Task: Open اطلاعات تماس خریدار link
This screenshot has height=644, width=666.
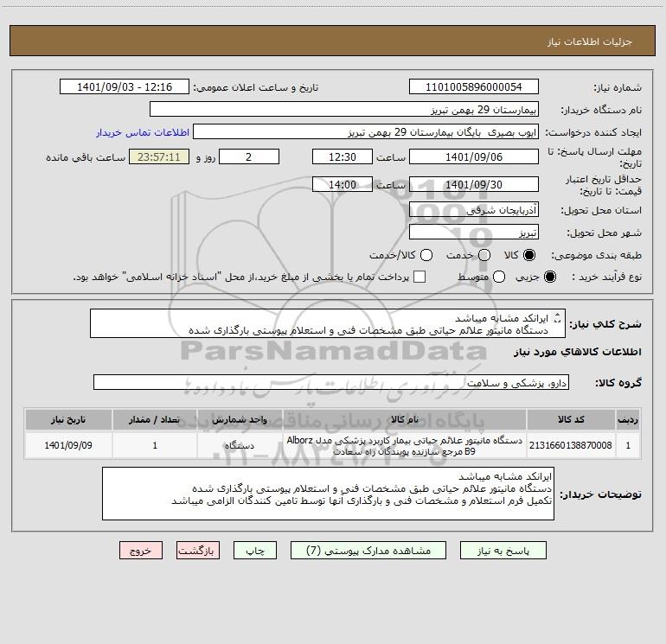Action: [143, 132]
